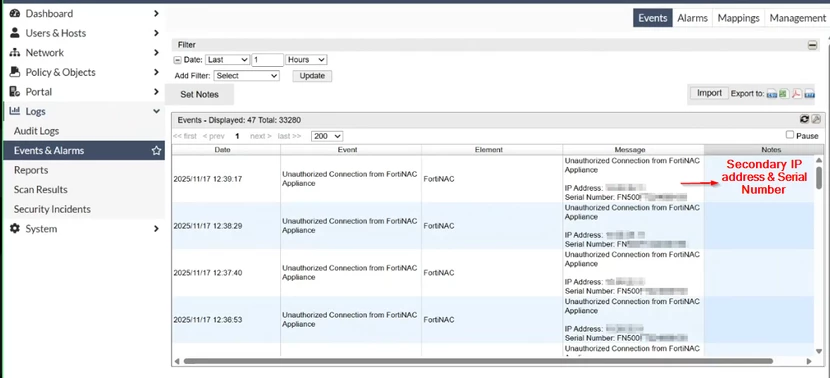Expand the System menu chevron

pyautogui.click(x=156, y=229)
